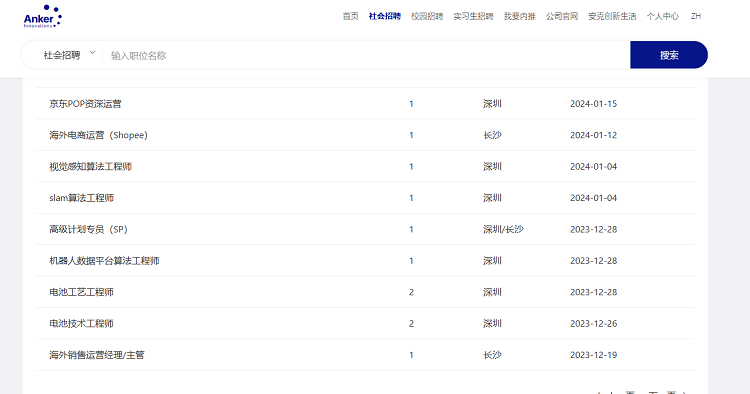Click headcount 2 in 电池工艺工程师 row
This screenshot has width=750, height=394.
pyautogui.click(x=411, y=292)
